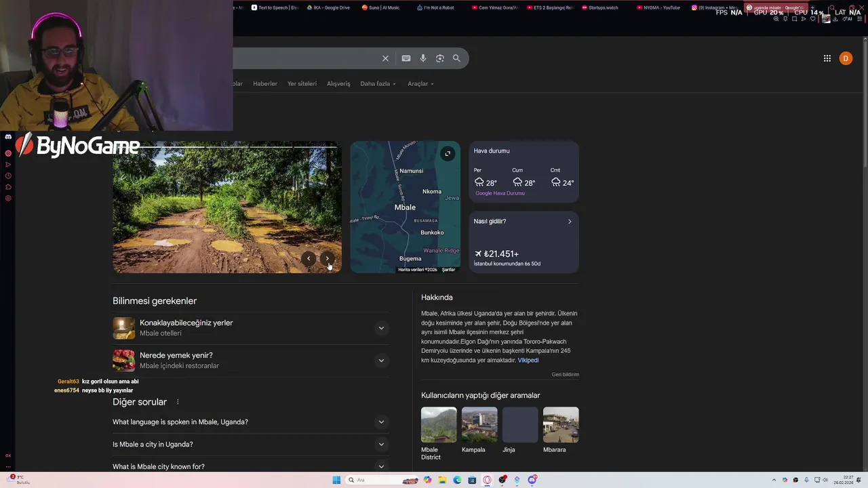Open Discord in the browser sidebar

pos(8,137)
